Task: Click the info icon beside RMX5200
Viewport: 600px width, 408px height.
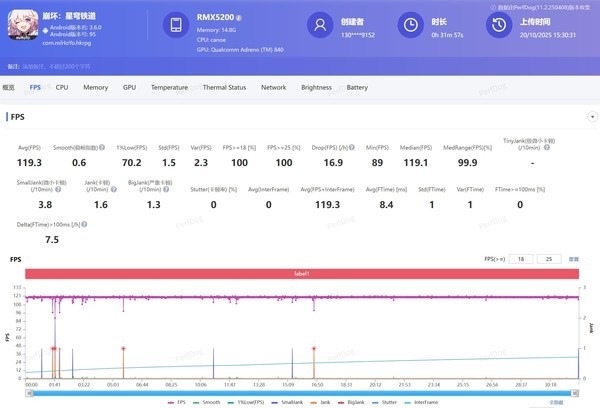Action: coord(237,18)
